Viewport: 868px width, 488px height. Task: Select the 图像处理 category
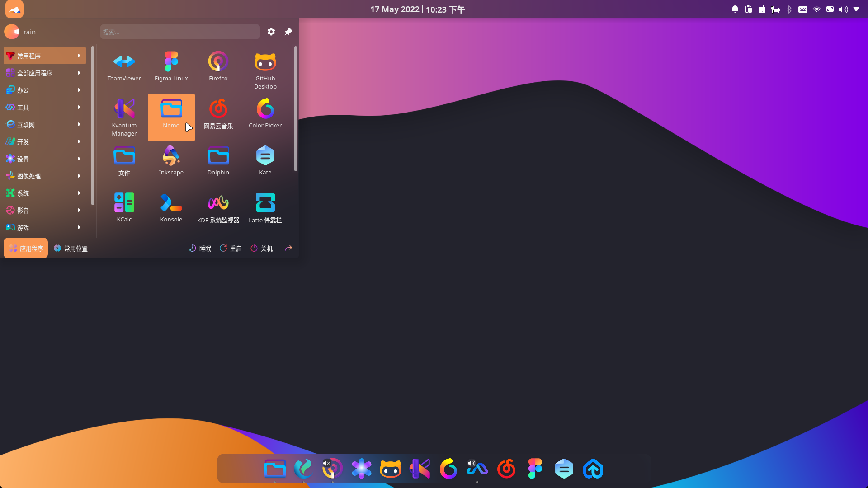click(44, 176)
